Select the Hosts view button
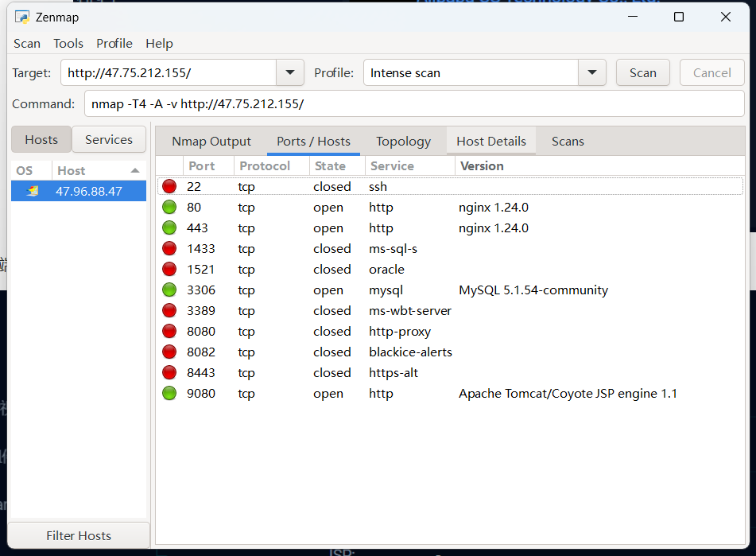This screenshot has width=756, height=556. point(41,139)
